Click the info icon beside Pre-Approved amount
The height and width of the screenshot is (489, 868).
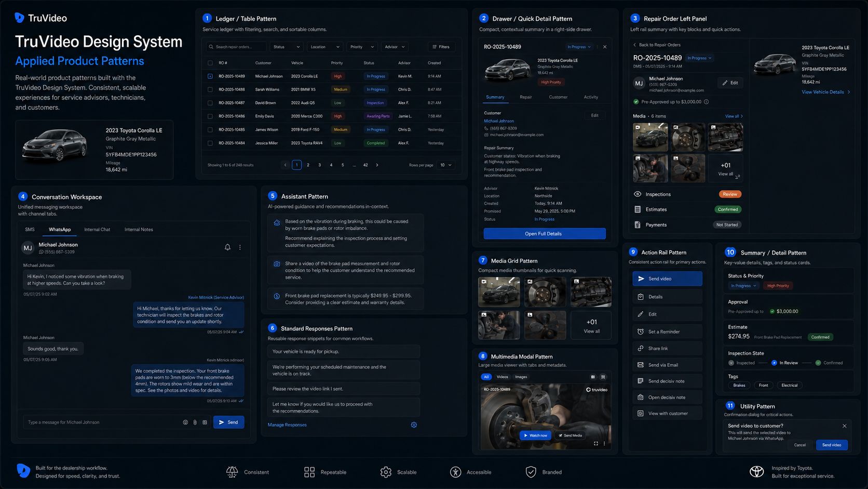coord(706,102)
